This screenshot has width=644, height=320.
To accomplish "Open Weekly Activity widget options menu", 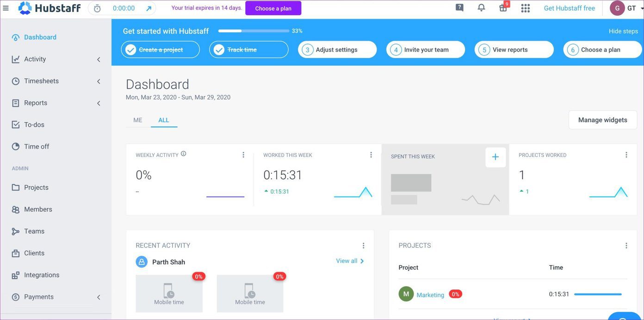I will pos(243,155).
